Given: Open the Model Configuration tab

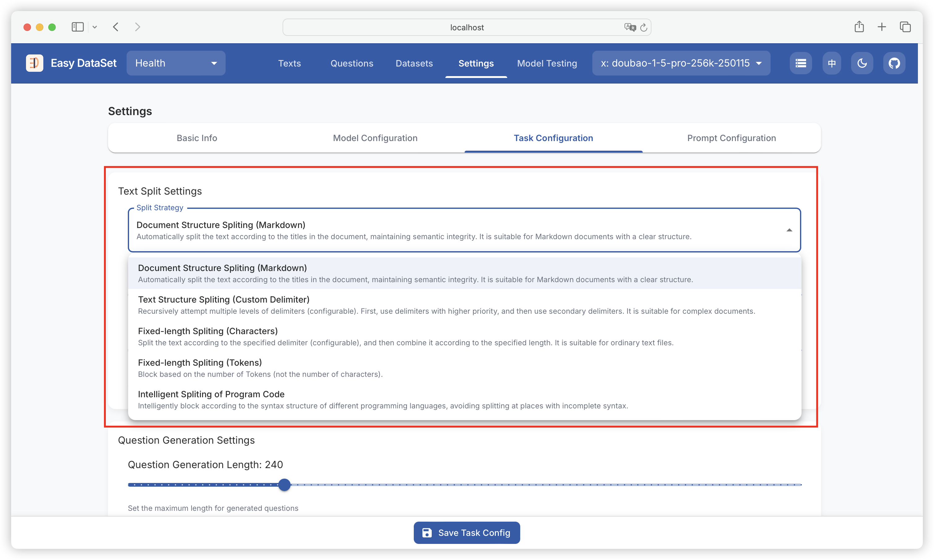Looking at the screenshot, I should tap(375, 138).
